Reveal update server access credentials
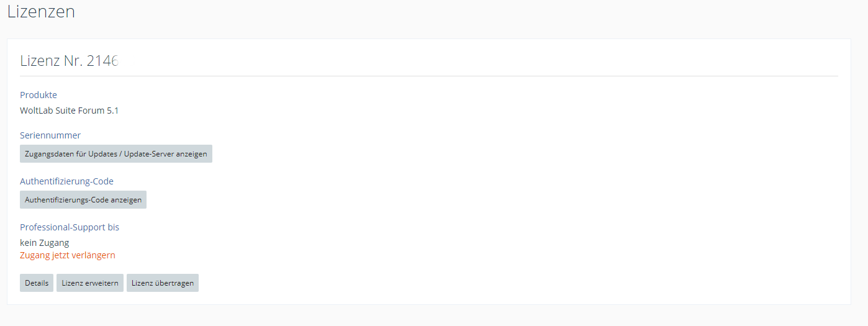 point(116,153)
